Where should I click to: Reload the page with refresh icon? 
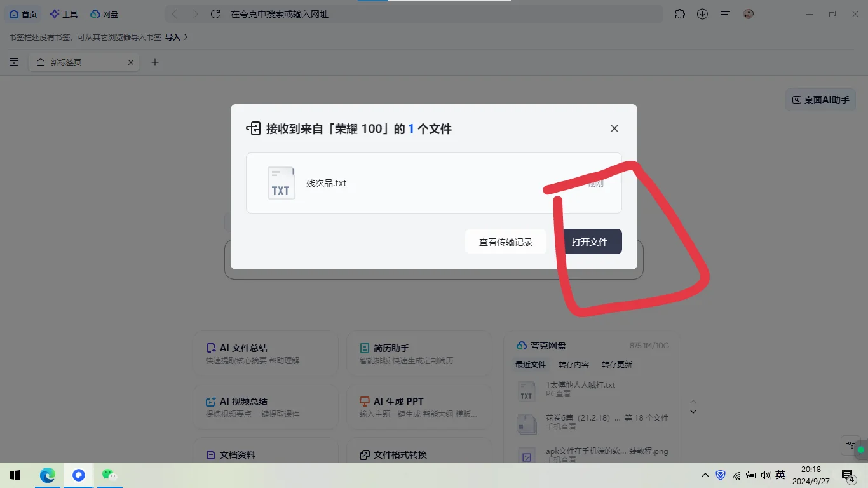tap(215, 14)
